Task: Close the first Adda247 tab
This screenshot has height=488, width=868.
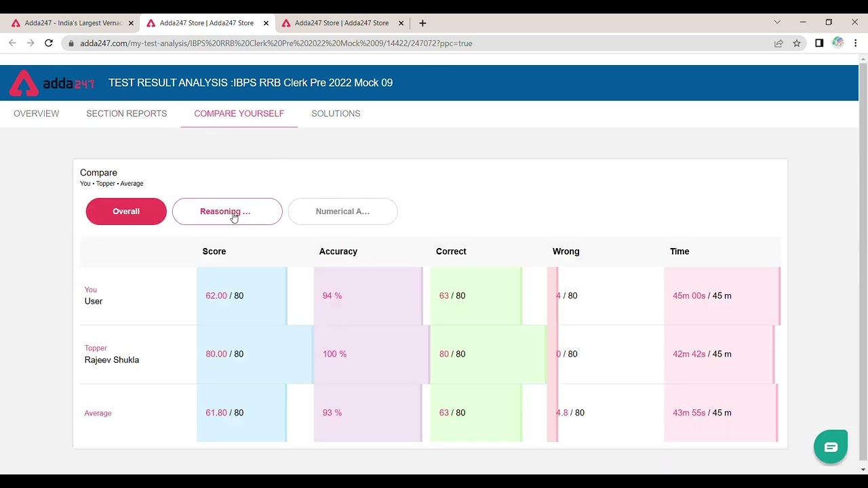Action: 131,23
